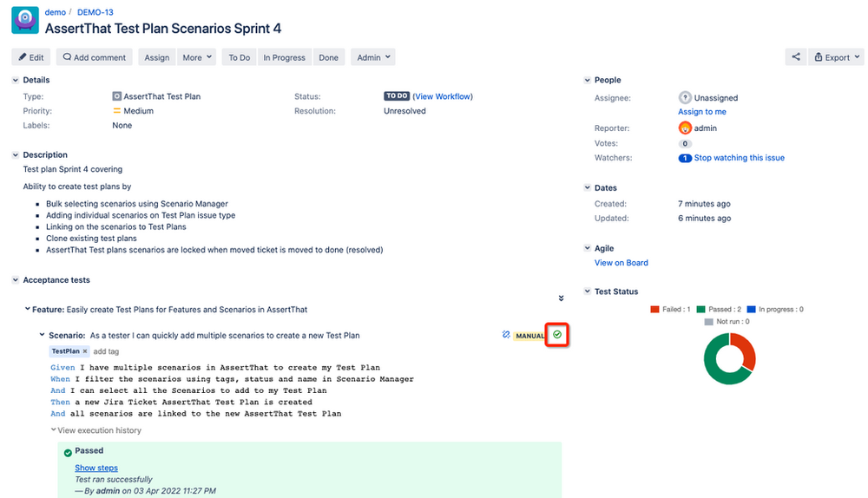
Task: Collapse the Details section
Action: pos(15,80)
